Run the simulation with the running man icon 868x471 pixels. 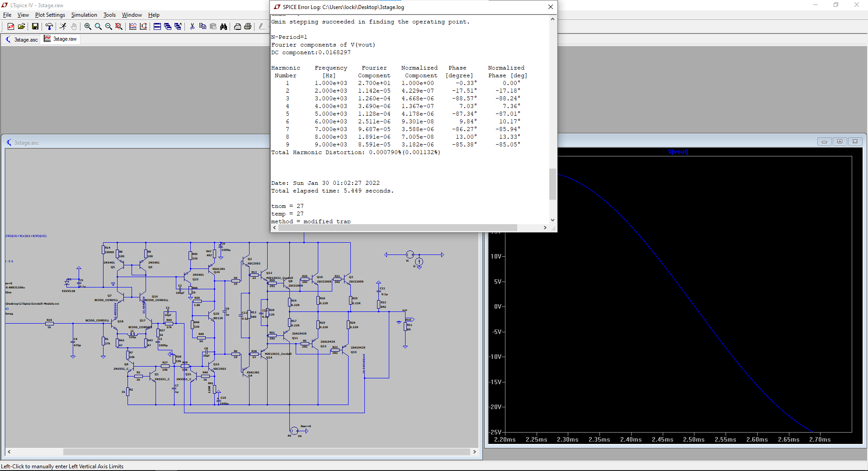coord(63,27)
